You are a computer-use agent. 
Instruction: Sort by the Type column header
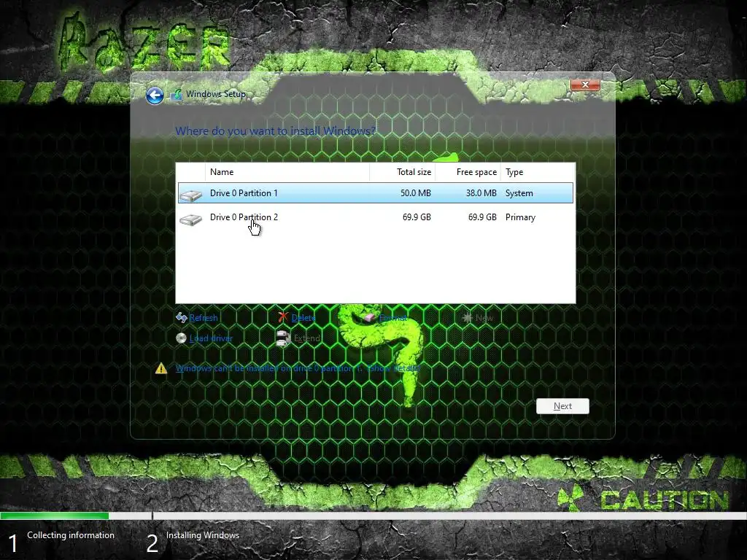click(x=538, y=172)
